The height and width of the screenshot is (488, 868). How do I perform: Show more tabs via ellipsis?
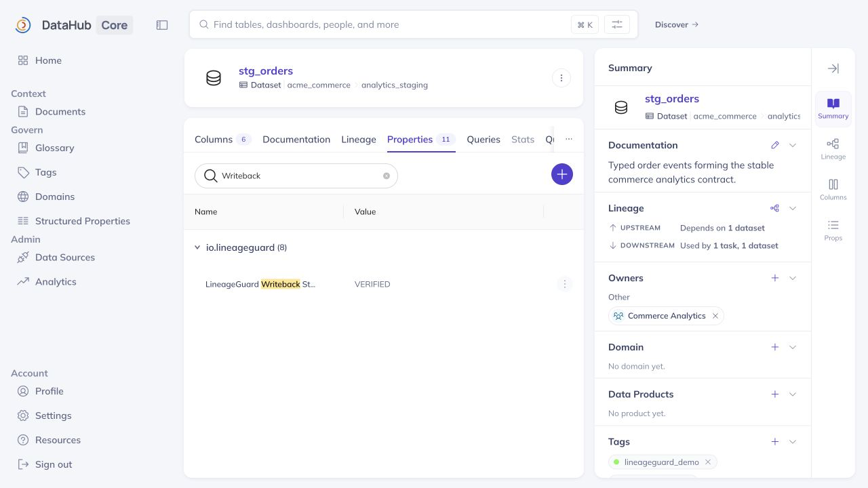click(569, 139)
